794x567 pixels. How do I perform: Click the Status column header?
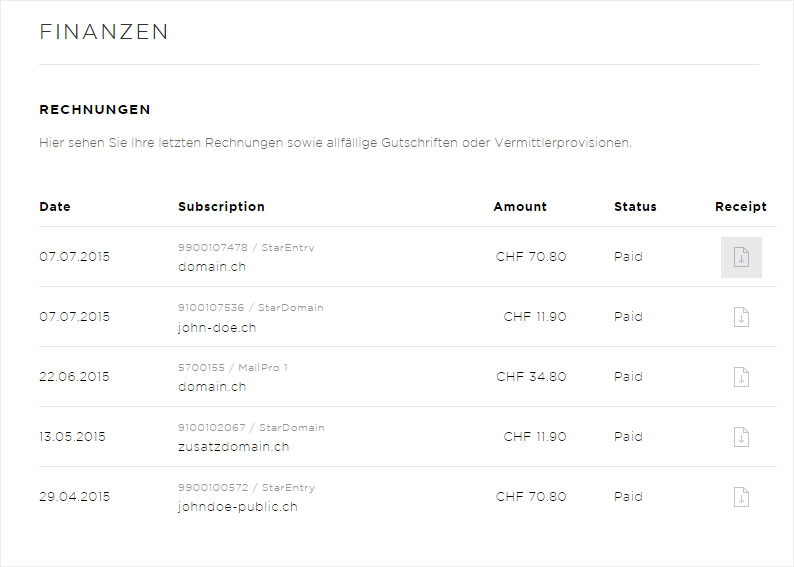[x=635, y=207]
